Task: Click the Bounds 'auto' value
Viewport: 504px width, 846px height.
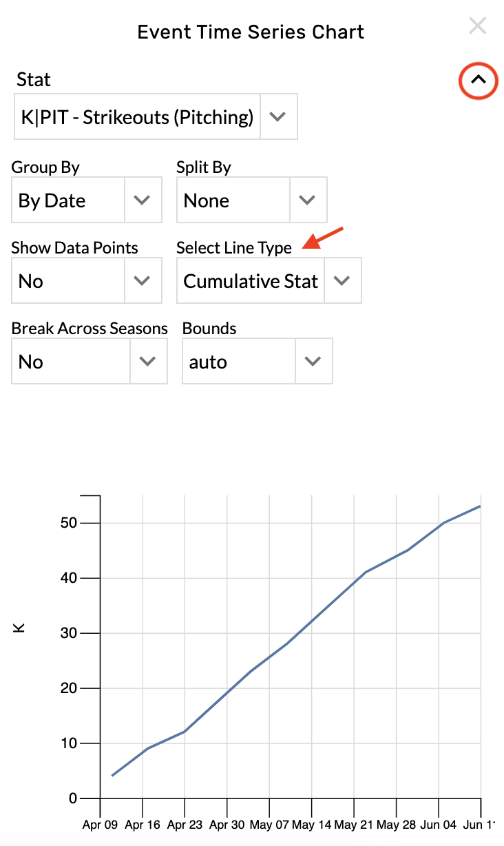Action: pyautogui.click(x=238, y=362)
